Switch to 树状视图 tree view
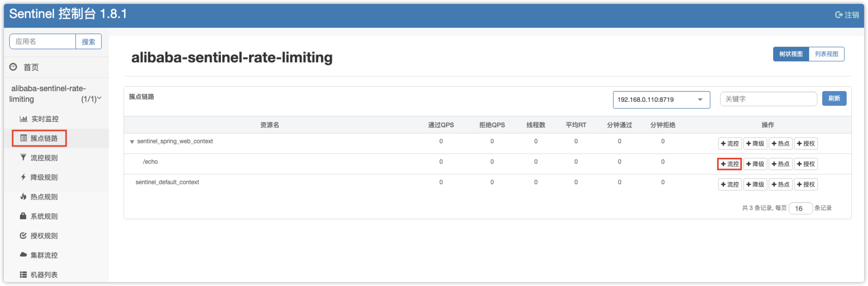 pos(790,54)
